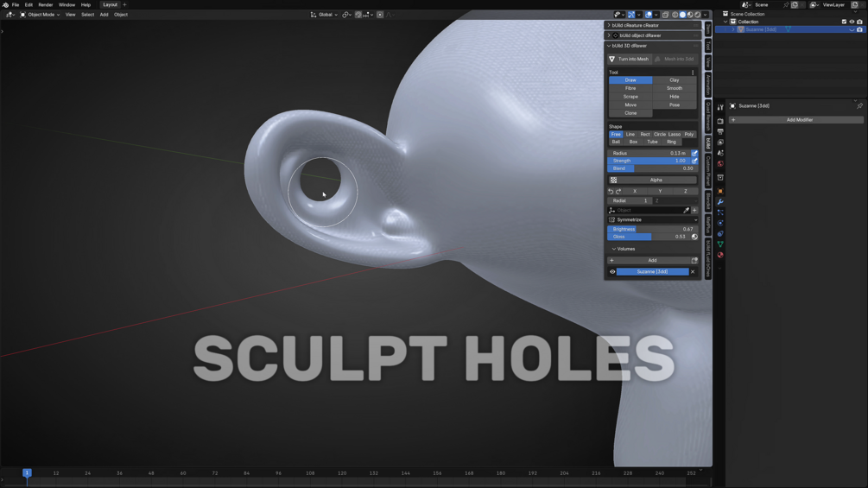The height and width of the screenshot is (488, 868).
Task: Open the Scene properties tab icon
Action: tap(720, 153)
